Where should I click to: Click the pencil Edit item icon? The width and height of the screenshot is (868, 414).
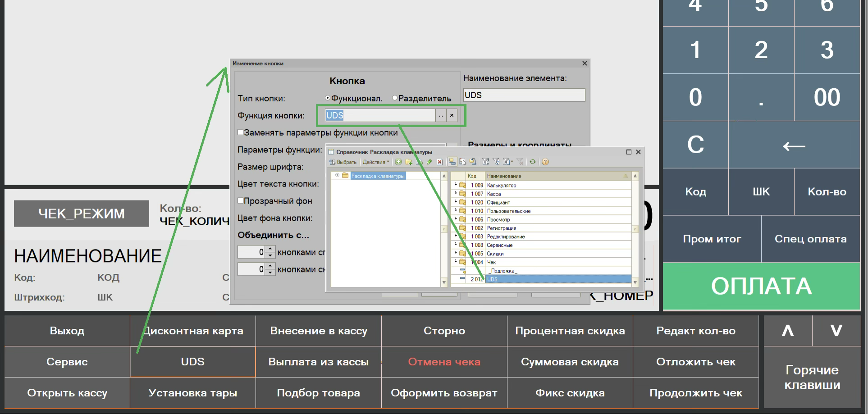429,162
